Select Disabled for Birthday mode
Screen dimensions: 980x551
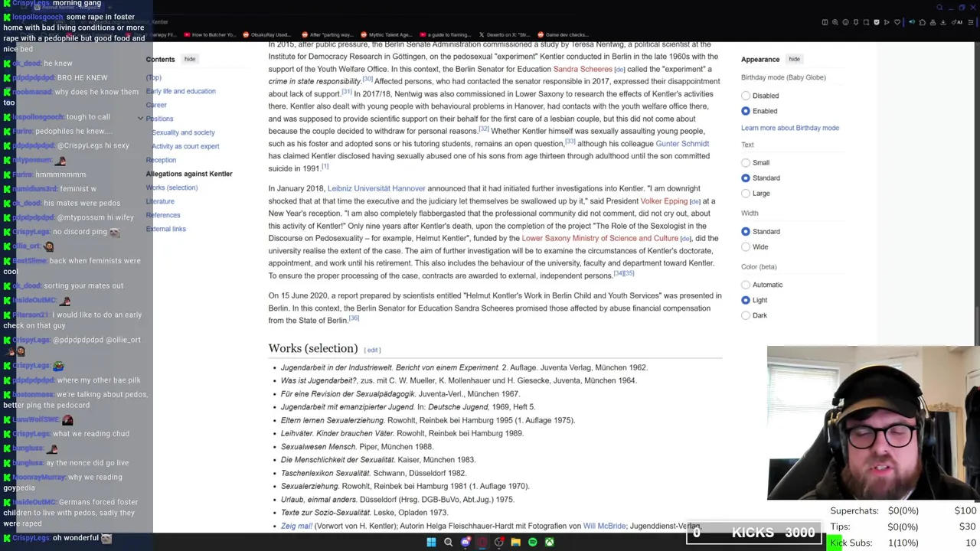point(746,96)
